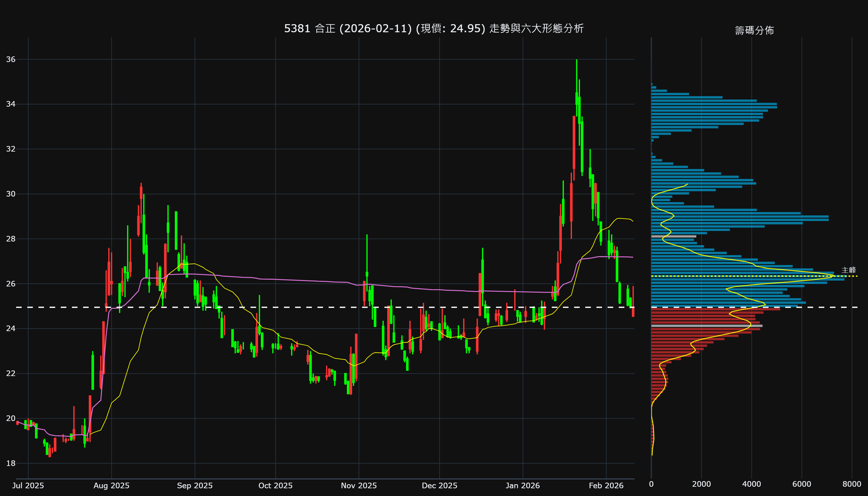Click the 4000 volume axis label
This screenshot has width=868, height=496.
tap(751, 484)
